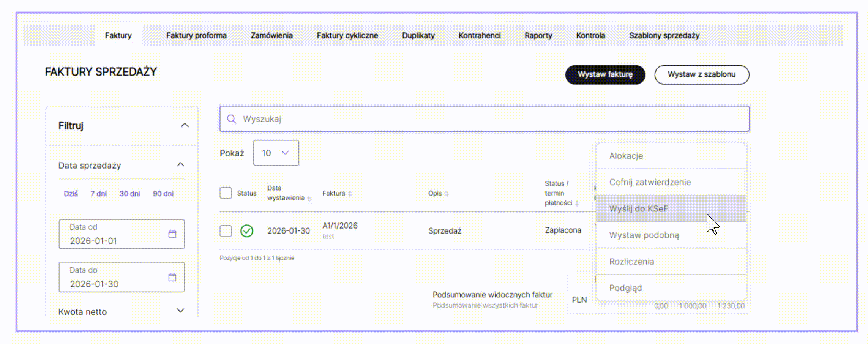Viewport: 868px width, 344px height.
Task: Choose Wystaw podobną from the menu
Action: point(671,235)
